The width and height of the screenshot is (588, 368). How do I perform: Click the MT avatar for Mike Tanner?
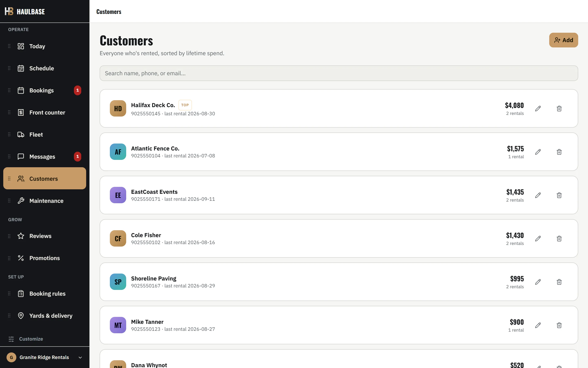[118, 325]
